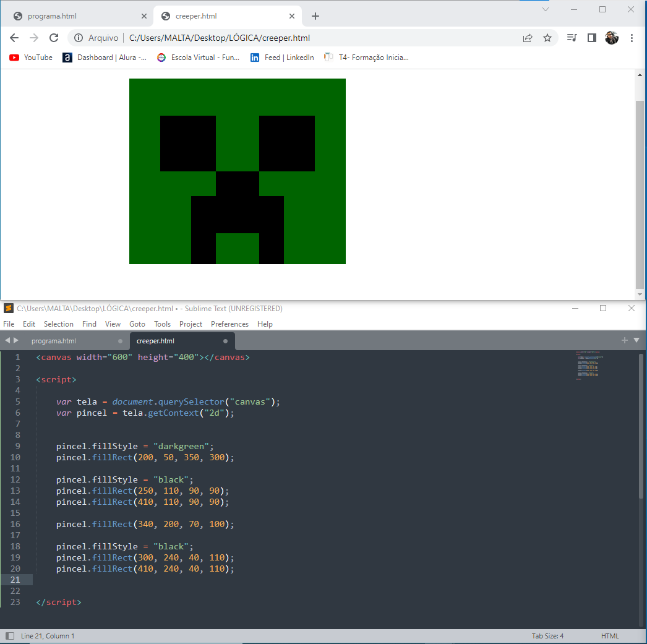Open a new Chrome tab
The image size is (647, 644).
tap(315, 16)
